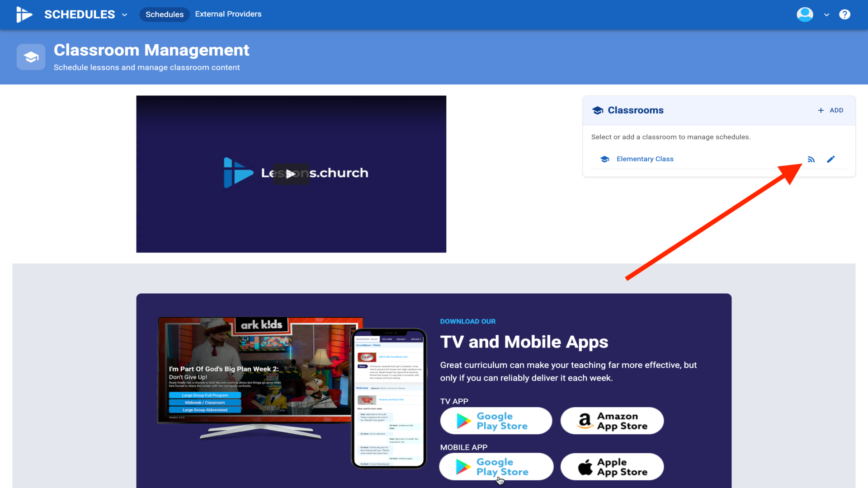This screenshot has height=488, width=868.
Task: Click the Lessons.church logo in header
Action: (x=24, y=14)
